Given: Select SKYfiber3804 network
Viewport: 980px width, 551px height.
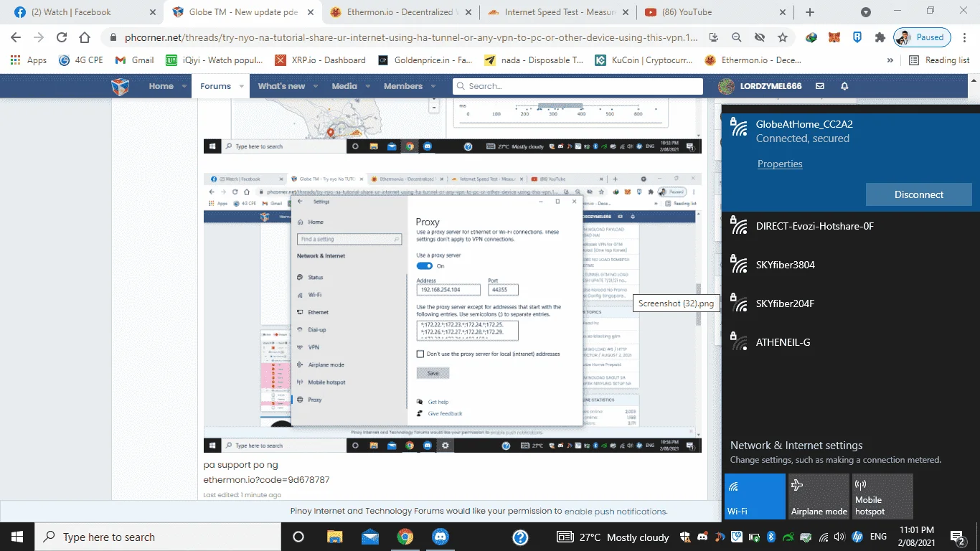Looking at the screenshot, I should [x=850, y=265].
